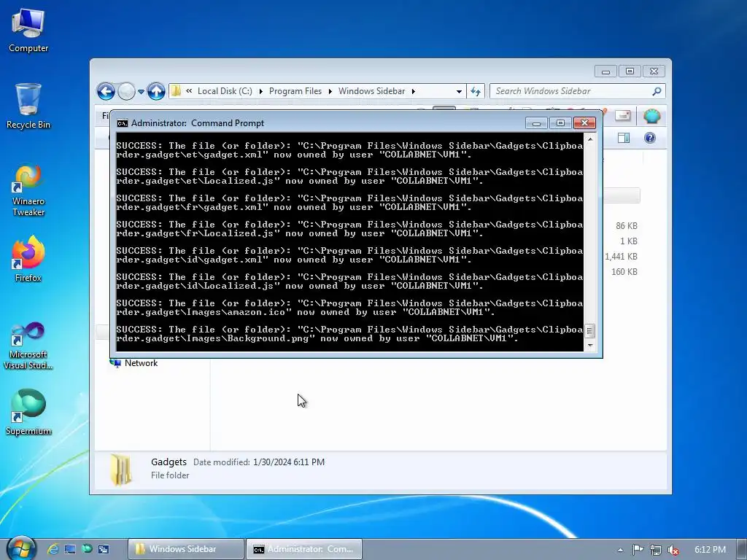Expand the Windows Sidebar breadcrumb arrow
Image resolution: width=747 pixels, height=560 pixels.
click(413, 91)
